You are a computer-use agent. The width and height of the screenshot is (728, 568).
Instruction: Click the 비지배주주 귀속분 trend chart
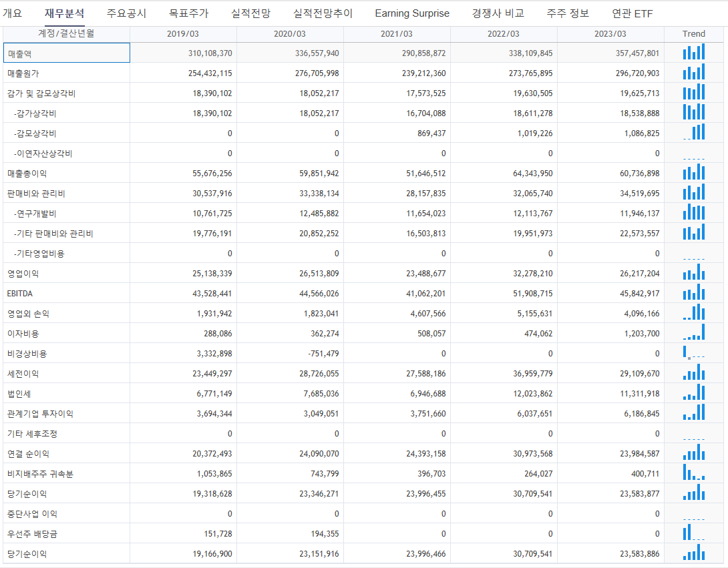(x=694, y=472)
